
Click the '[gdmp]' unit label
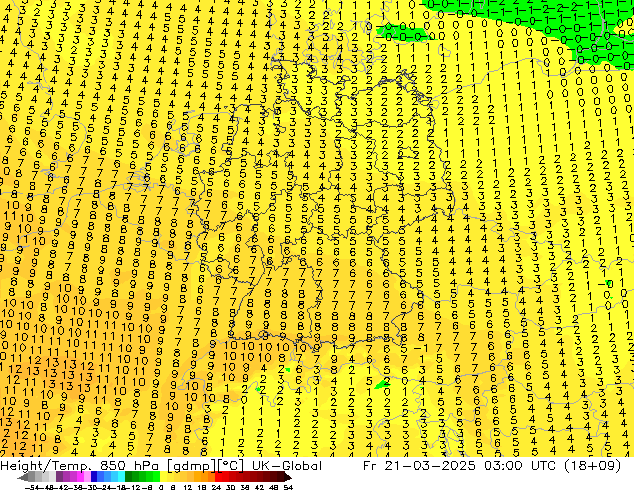192,466
